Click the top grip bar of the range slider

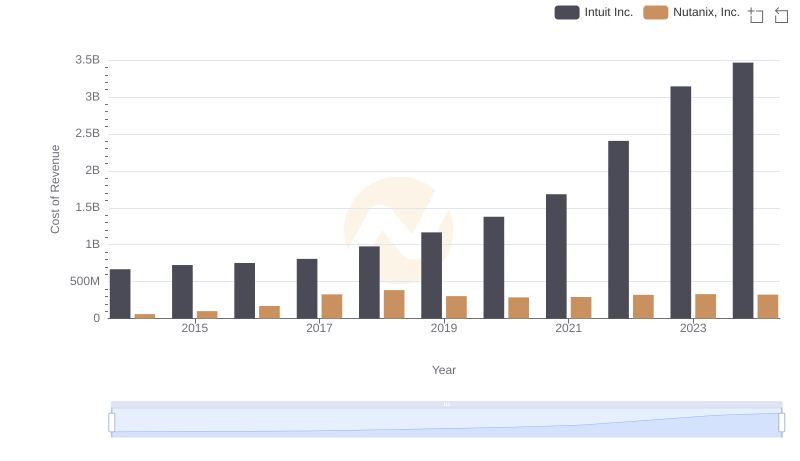(x=446, y=404)
